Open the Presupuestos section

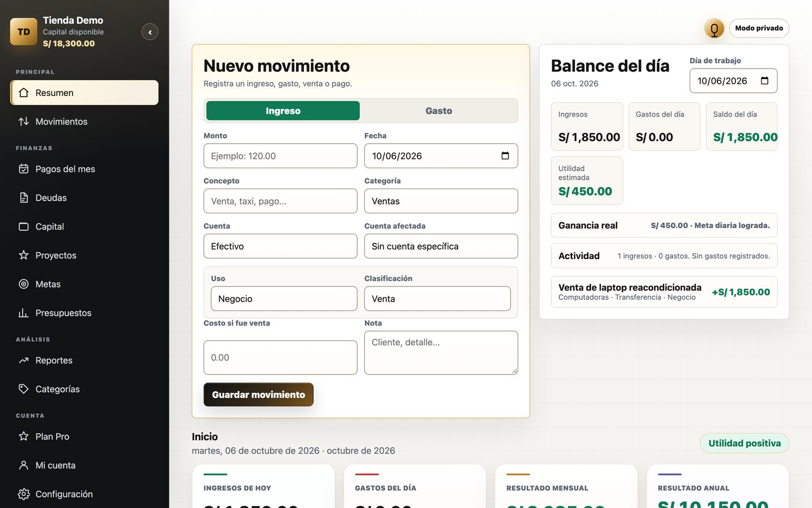coord(84,313)
